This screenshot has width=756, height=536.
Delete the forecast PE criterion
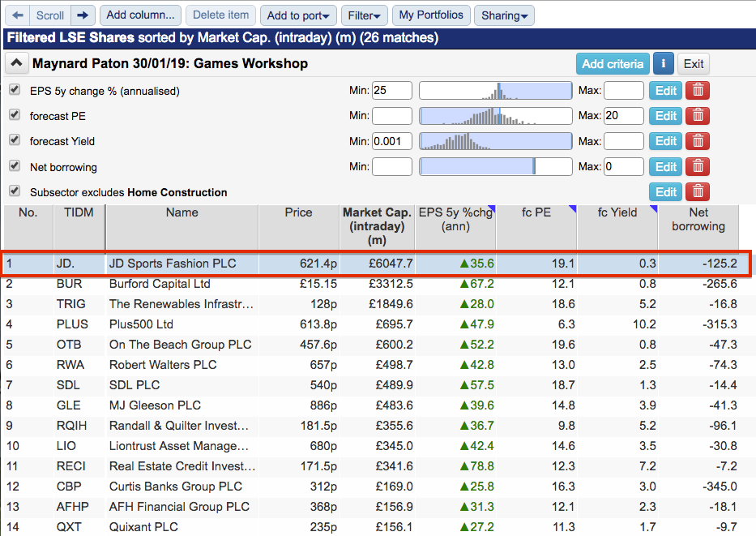pos(697,116)
